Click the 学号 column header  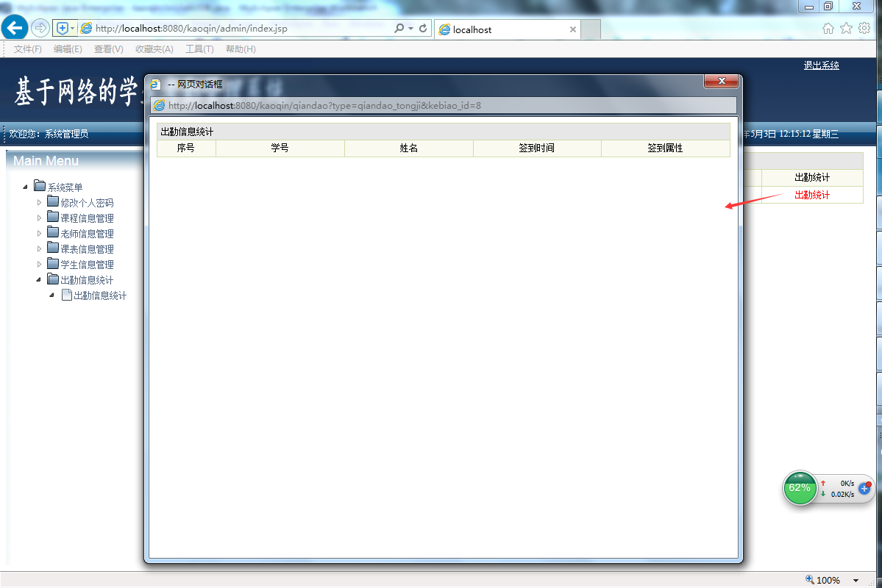tap(280, 148)
